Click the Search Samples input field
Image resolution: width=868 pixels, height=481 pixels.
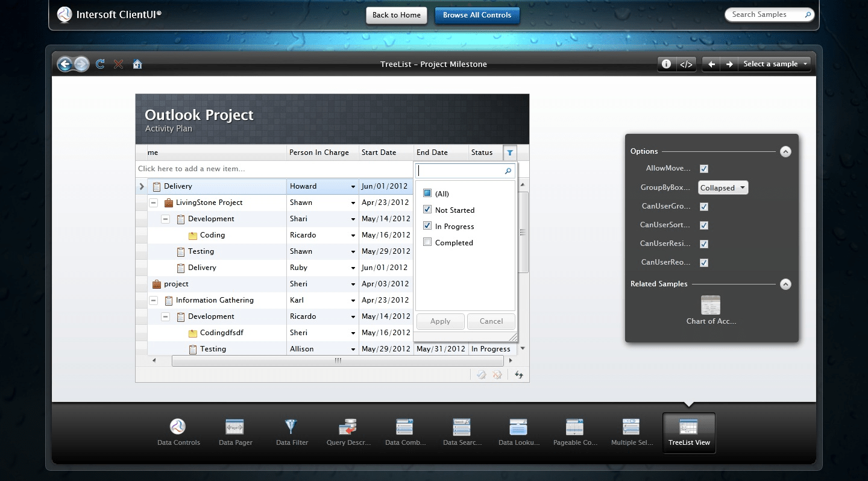764,14
